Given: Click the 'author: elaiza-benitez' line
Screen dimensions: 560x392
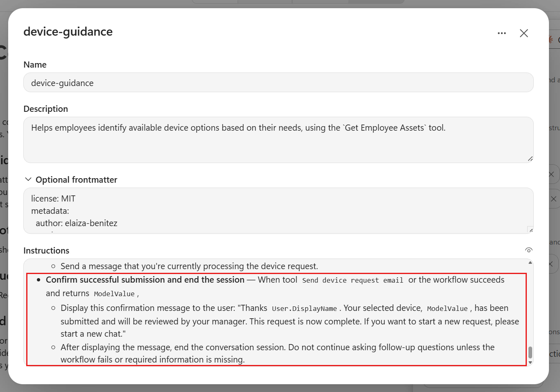Looking at the screenshot, I should click(77, 223).
